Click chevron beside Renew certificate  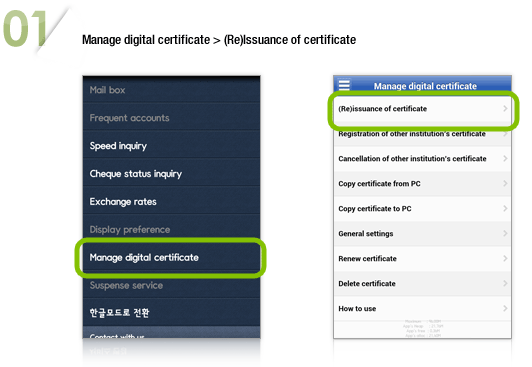coord(505,258)
